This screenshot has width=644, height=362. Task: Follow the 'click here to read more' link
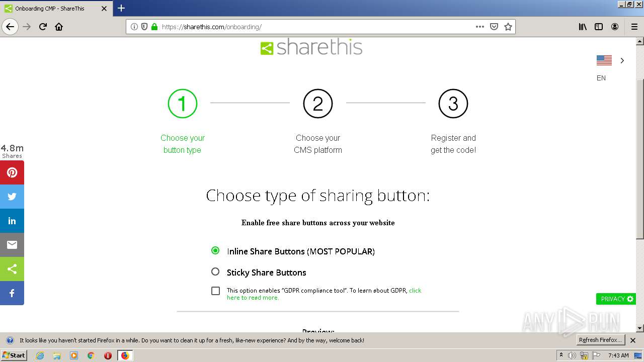tap(324, 294)
